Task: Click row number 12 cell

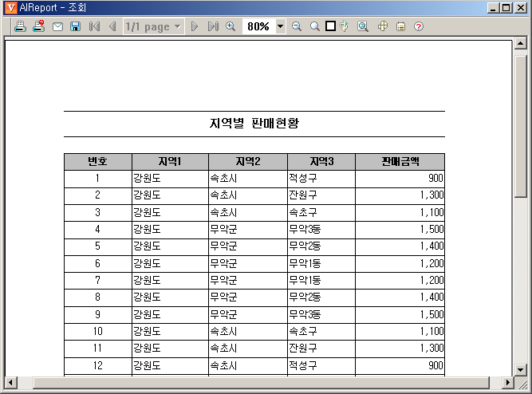Action: [98, 365]
